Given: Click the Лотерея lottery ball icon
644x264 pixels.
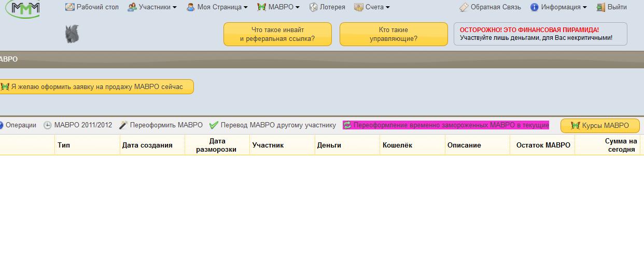Looking at the screenshot, I should pyautogui.click(x=313, y=7).
